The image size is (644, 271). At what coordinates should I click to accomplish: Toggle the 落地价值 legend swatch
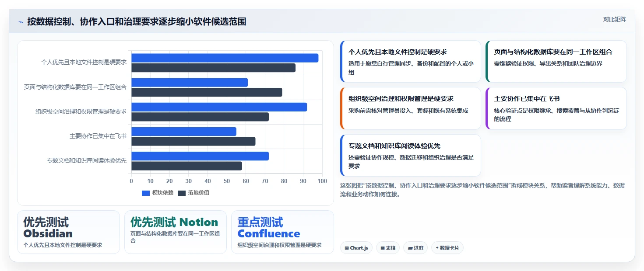point(182,193)
